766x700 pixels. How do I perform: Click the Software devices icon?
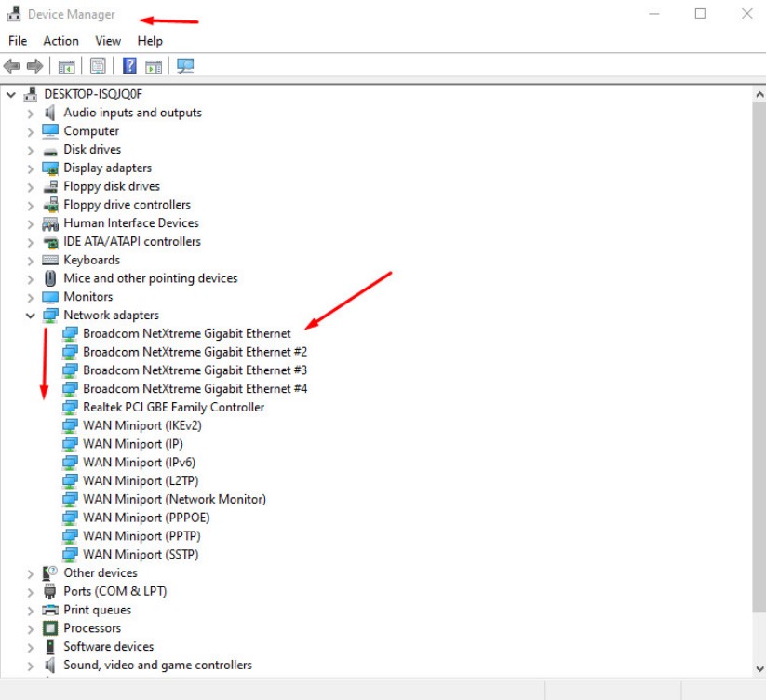click(x=50, y=647)
